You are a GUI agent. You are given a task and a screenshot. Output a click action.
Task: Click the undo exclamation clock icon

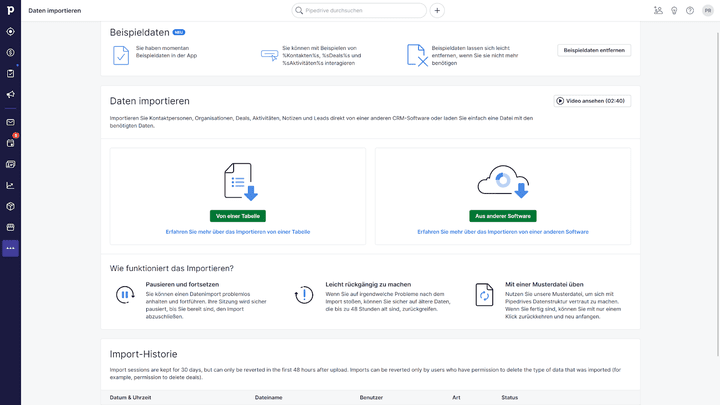point(304,295)
